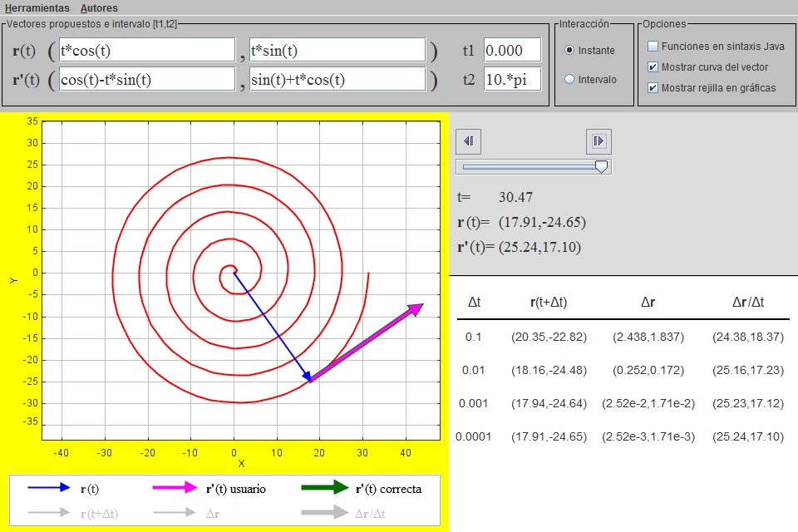Open the Herramientas menu
Screen dimensions: 798x532
[37, 7]
